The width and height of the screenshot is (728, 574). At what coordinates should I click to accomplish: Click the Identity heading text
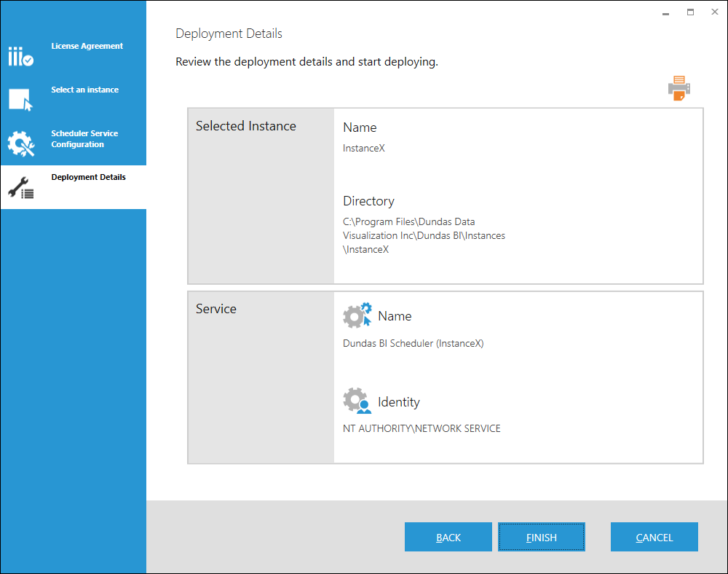click(399, 402)
